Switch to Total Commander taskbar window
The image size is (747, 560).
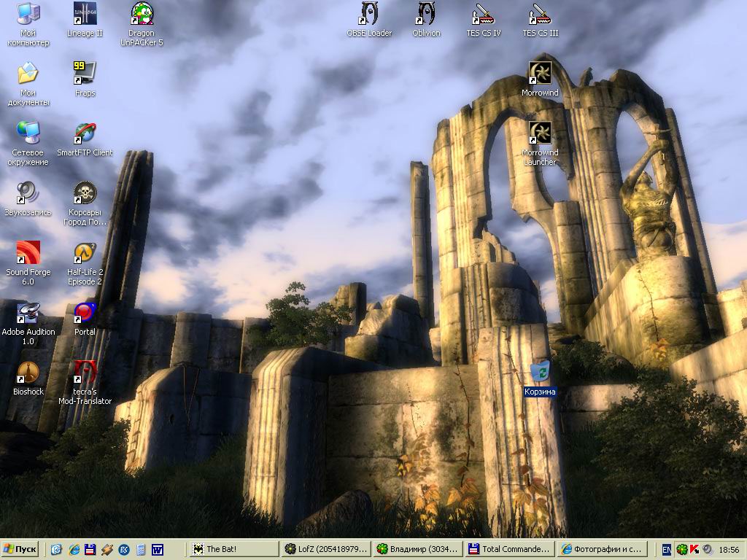point(508,549)
